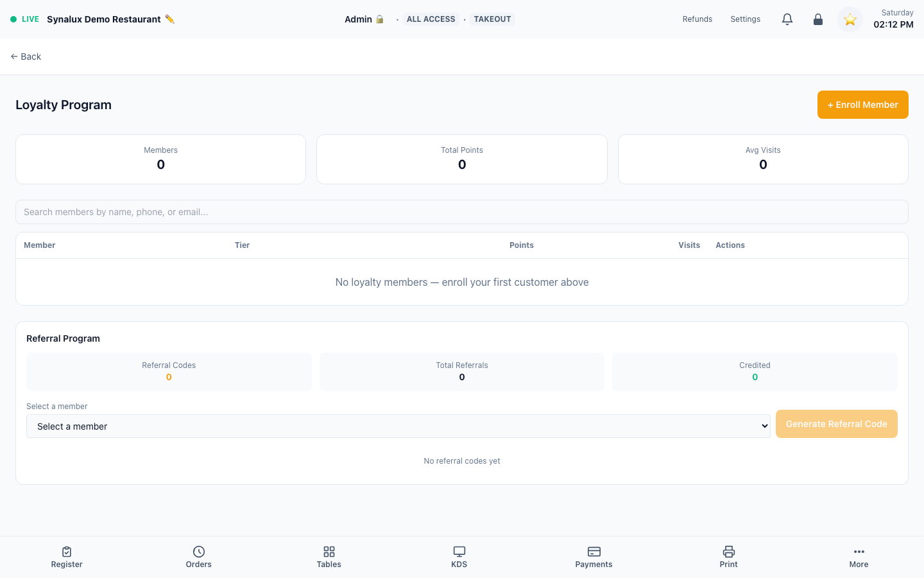
Task: Click the Points column header
Action: pos(522,245)
